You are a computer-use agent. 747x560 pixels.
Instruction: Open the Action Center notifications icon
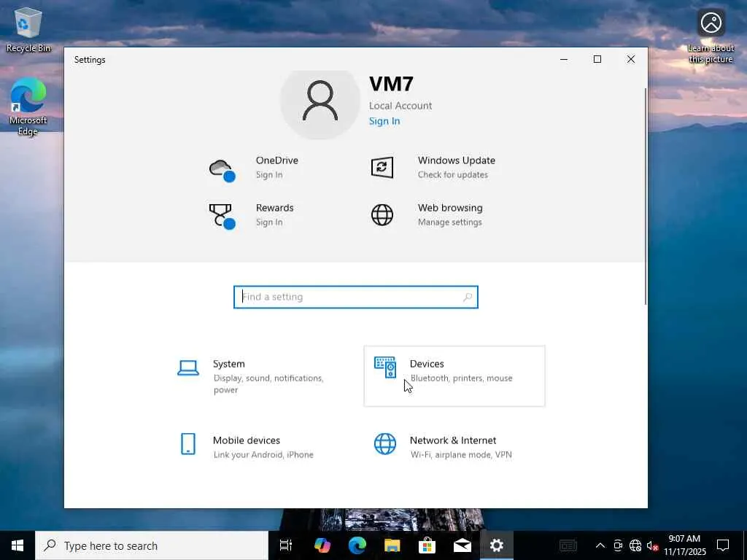723,545
